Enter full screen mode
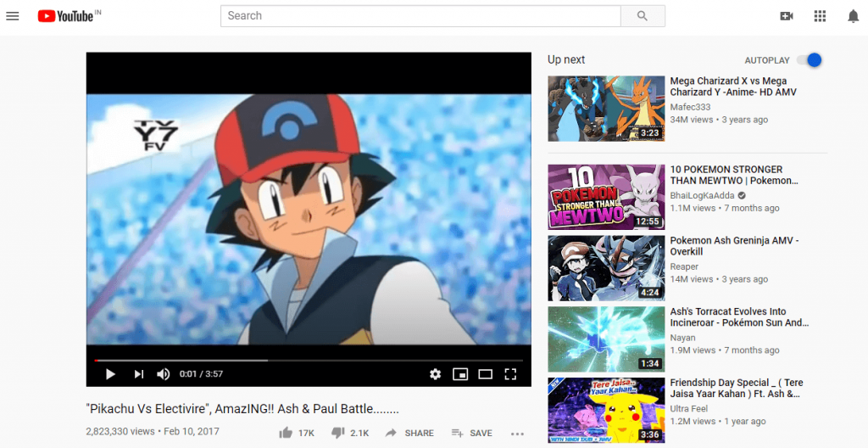Viewport: 868px width, 448px height. click(510, 374)
